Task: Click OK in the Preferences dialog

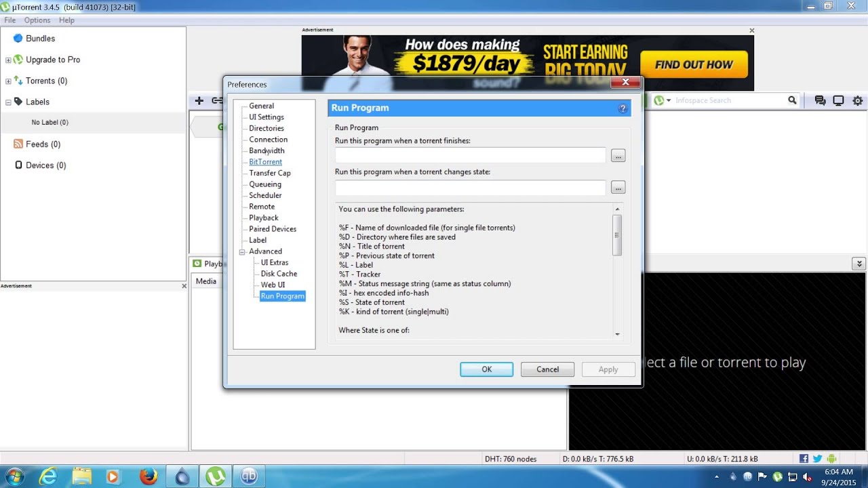Action: click(487, 369)
